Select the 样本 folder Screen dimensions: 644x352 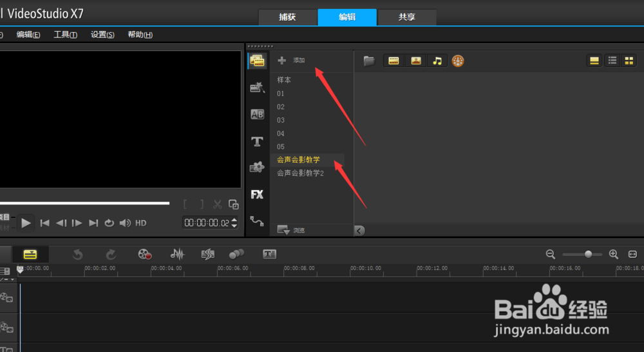pyautogui.click(x=284, y=80)
